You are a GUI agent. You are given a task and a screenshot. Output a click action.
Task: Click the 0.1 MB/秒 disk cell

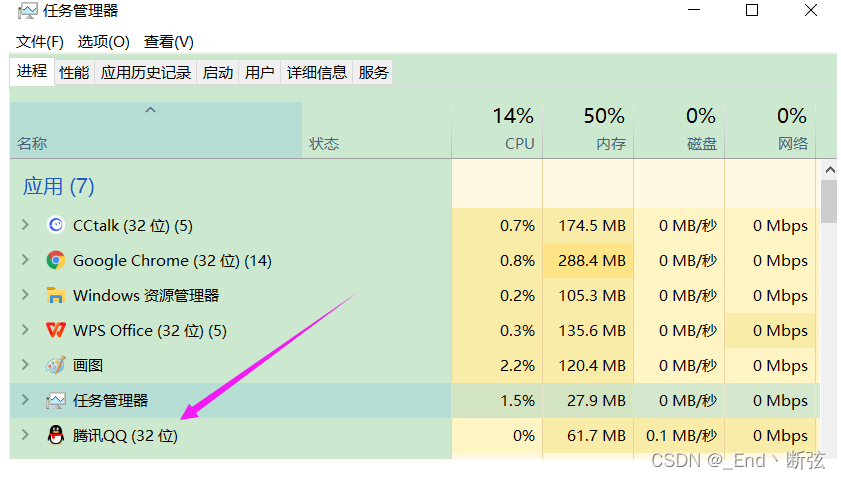tap(680, 436)
